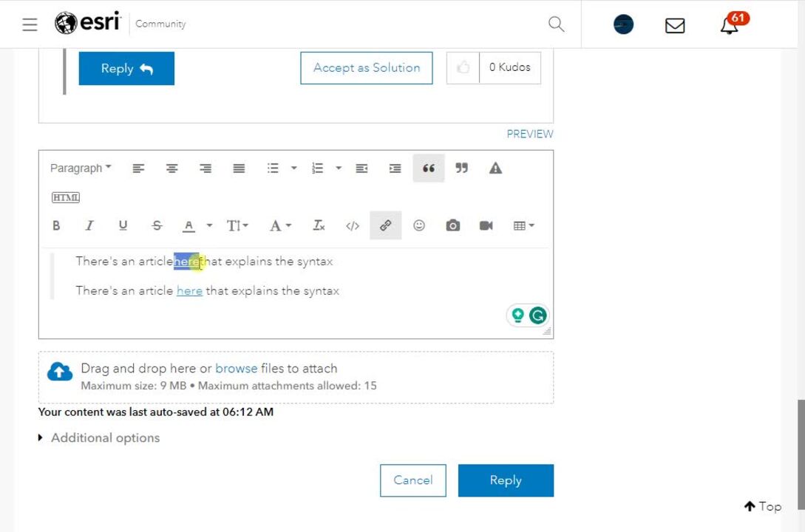Open the text color dropdown arrow

(x=209, y=226)
